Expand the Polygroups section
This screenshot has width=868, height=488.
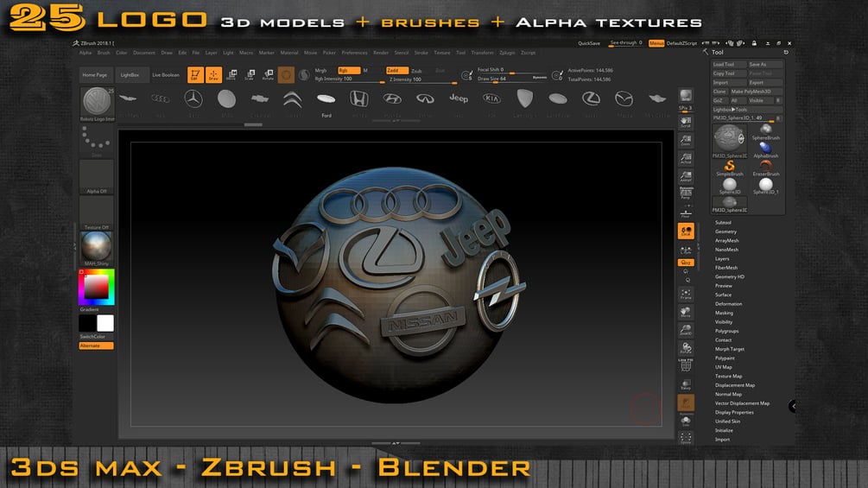[x=727, y=331]
